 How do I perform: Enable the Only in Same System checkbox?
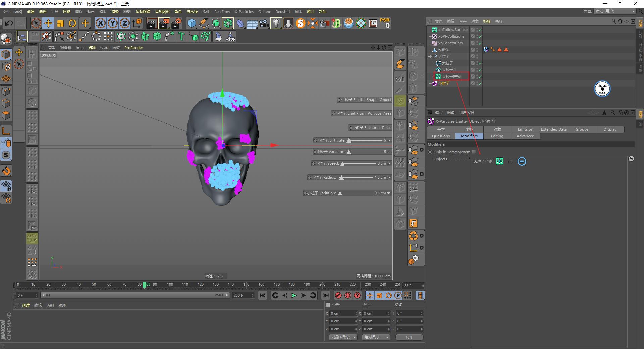point(474,152)
